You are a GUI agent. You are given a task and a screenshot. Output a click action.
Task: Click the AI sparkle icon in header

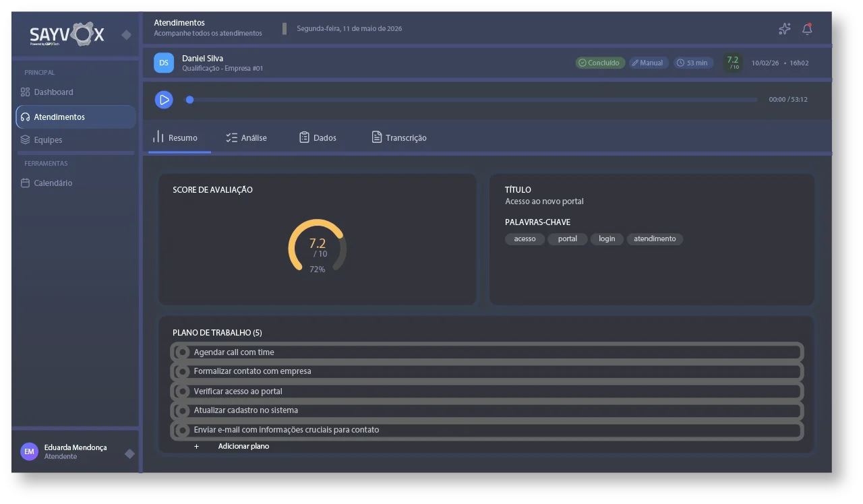(x=784, y=29)
